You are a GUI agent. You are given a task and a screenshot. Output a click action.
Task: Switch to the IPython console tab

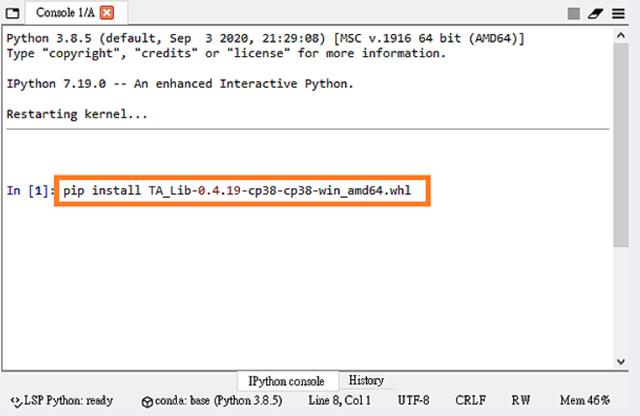(x=286, y=381)
